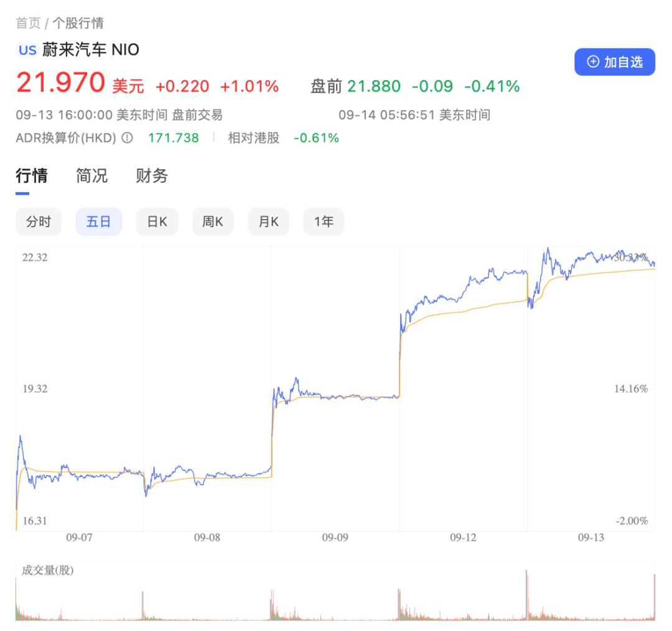Click the 盘前 pre-market label
Screen dimensions: 672x631
coord(326,86)
